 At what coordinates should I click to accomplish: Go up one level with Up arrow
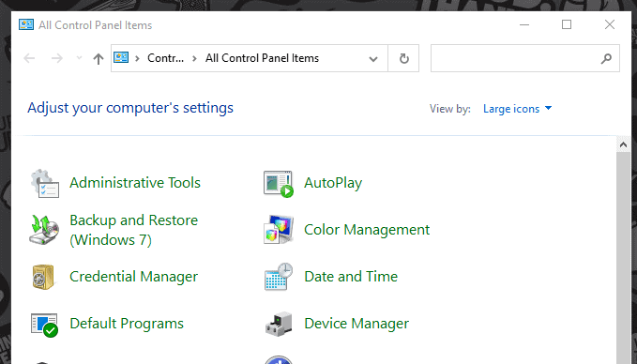(99, 59)
